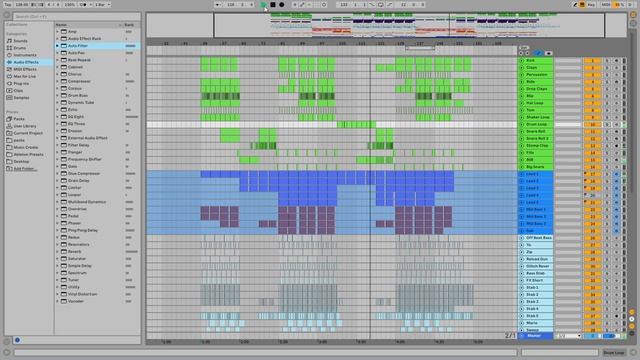The width and height of the screenshot is (640, 360).
Task: Click the Kick track volume bar
Action: click(x=568, y=60)
